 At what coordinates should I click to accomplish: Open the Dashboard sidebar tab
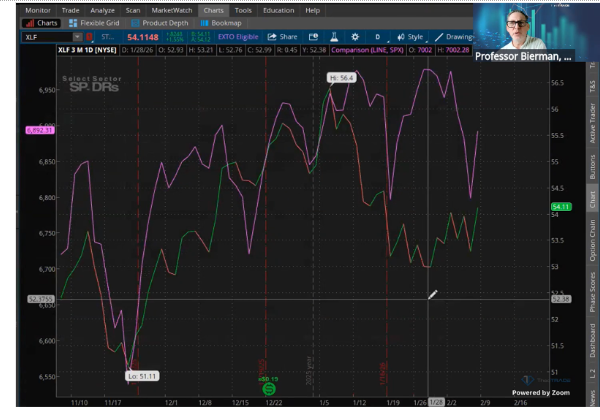coord(592,340)
